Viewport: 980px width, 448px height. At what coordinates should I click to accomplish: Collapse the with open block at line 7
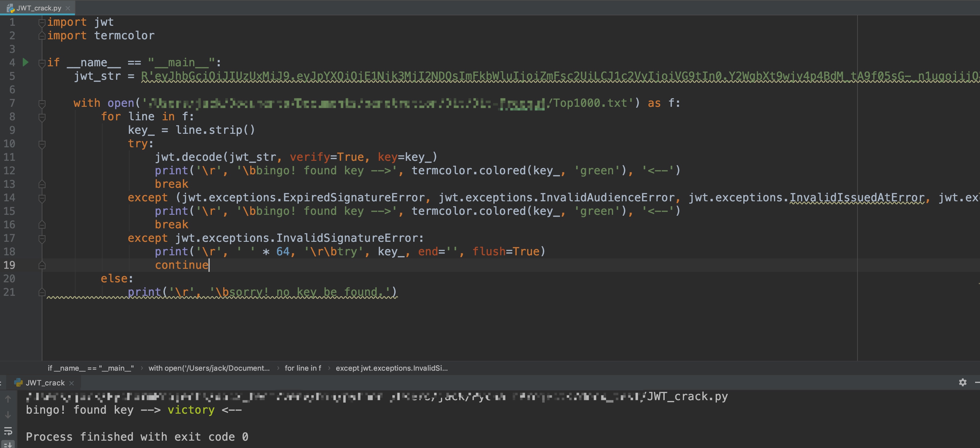pyautogui.click(x=42, y=103)
